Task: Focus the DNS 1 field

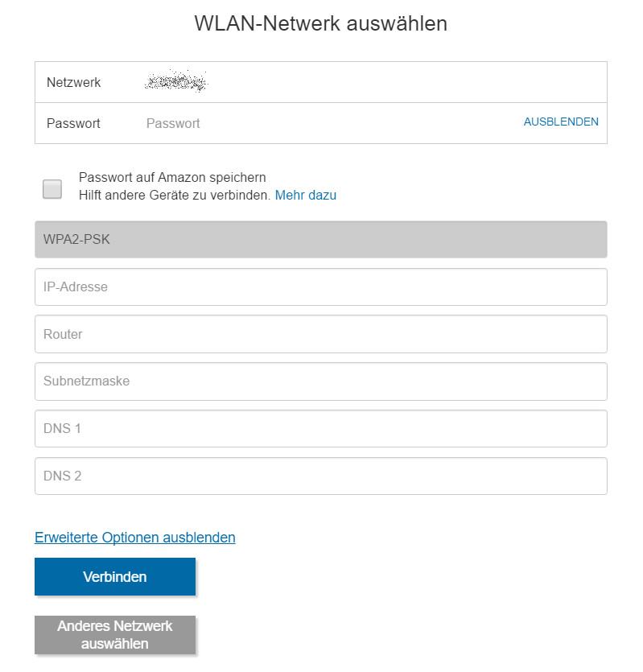Action: pyautogui.click(x=320, y=429)
